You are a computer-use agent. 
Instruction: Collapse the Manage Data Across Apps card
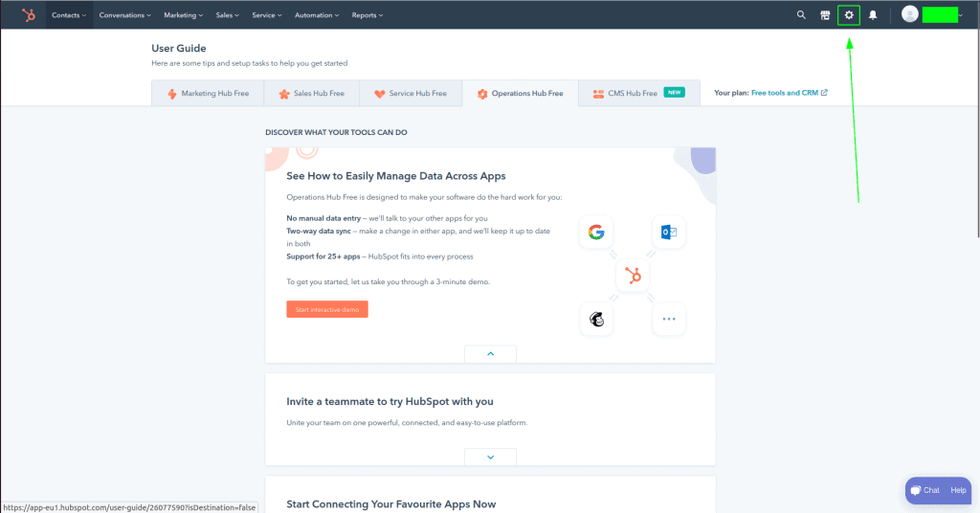(491, 354)
